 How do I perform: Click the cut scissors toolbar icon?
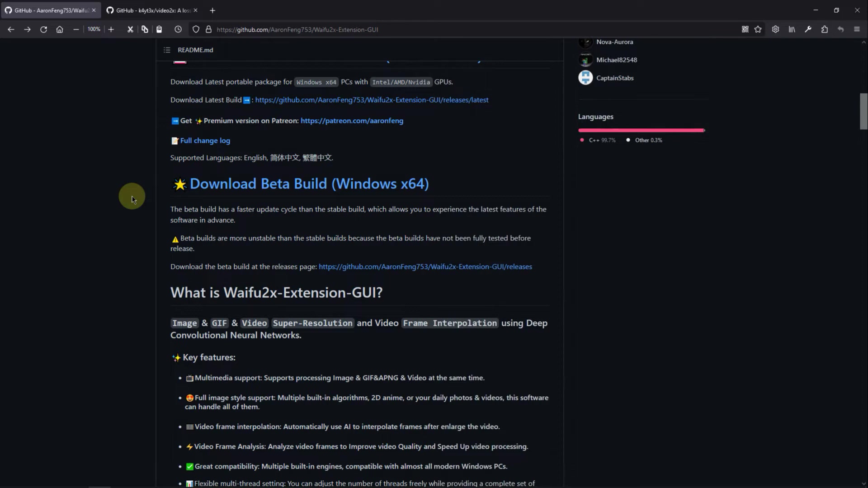click(x=130, y=29)
